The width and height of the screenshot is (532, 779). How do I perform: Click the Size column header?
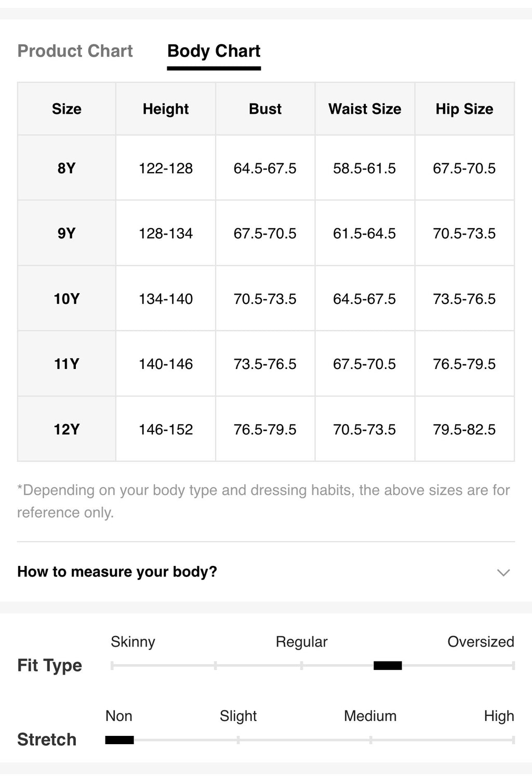pos(66,109)
